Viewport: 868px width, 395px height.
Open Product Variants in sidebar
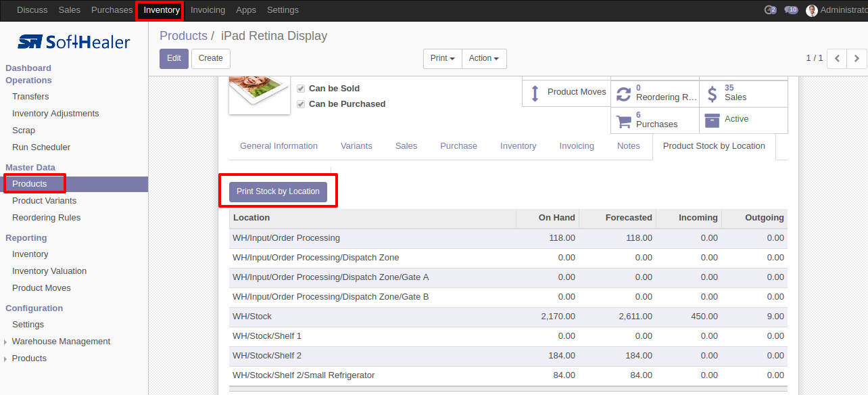(x=44, y=201)
